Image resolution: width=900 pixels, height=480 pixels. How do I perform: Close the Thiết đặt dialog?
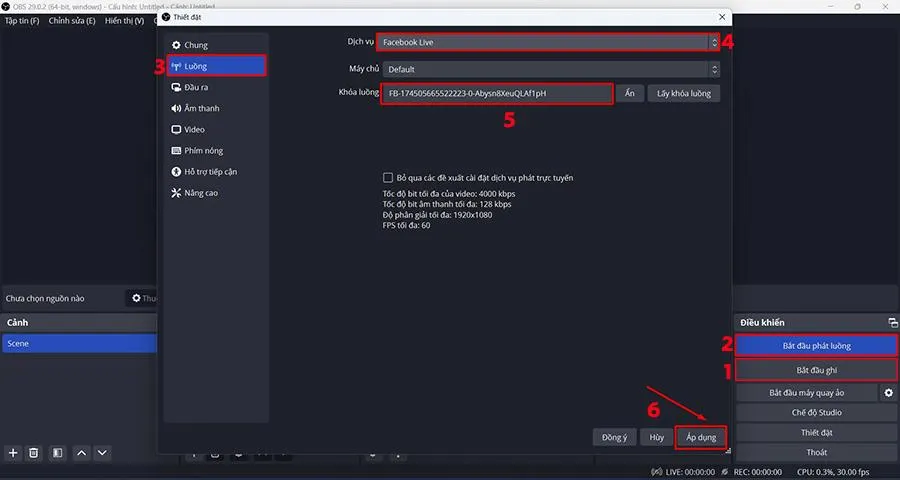[x=722, y=17]
